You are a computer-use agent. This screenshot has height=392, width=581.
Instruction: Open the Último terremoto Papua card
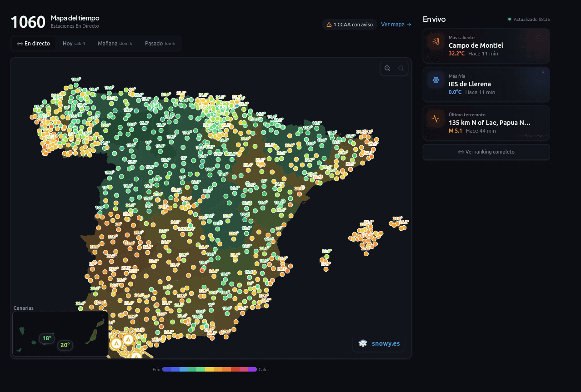click(x=486, y=123)
